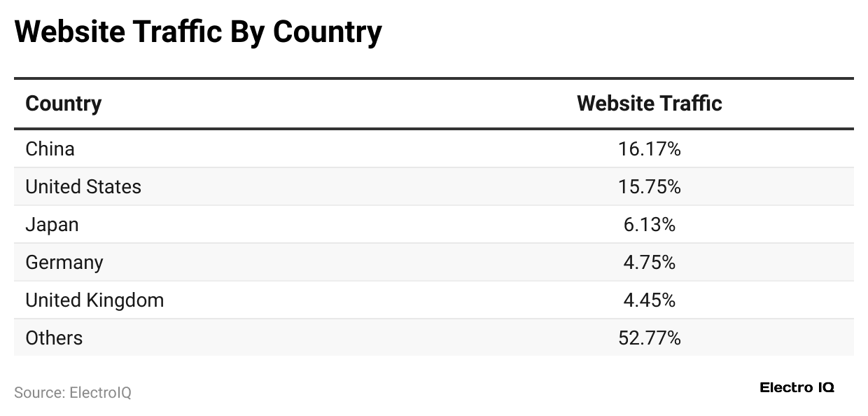Select the United Kingdom cell
This screenshot has width=868, height=416.
pos(94,300)
